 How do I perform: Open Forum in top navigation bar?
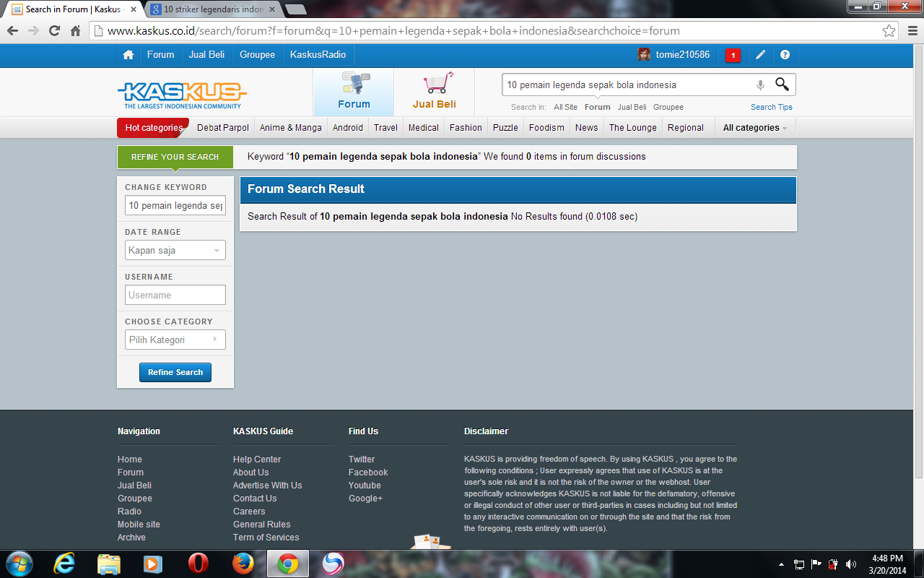click(160, 55)
